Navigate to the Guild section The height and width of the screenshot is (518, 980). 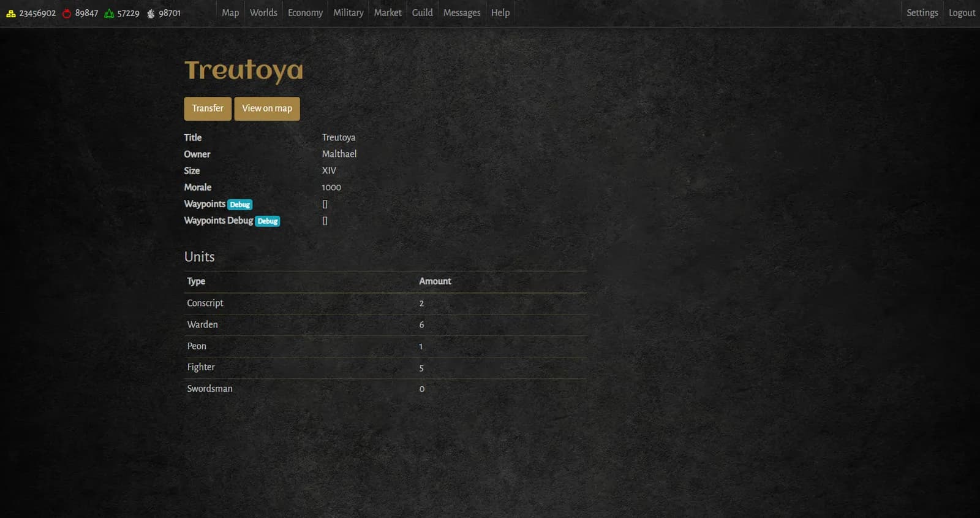coord(422,13)
